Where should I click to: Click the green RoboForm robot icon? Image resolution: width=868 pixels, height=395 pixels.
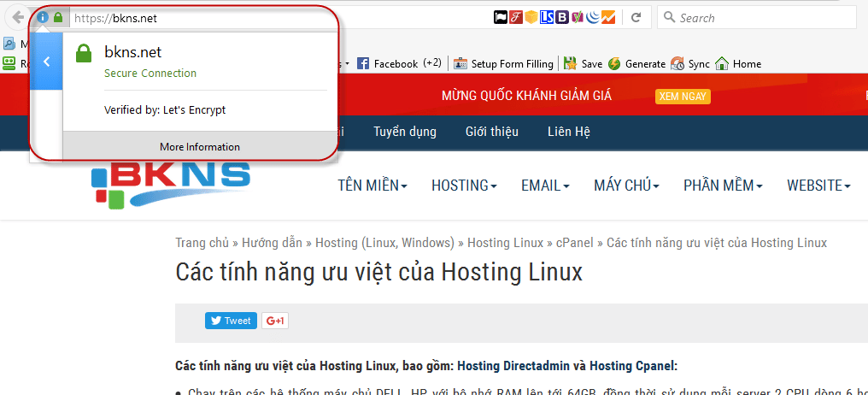click(9, 63)
